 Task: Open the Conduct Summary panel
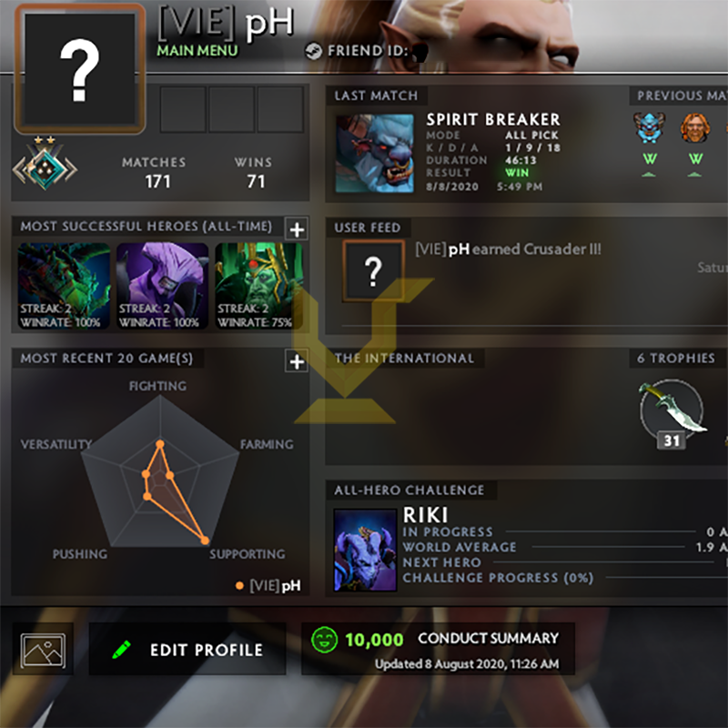[x=439, y=650]
